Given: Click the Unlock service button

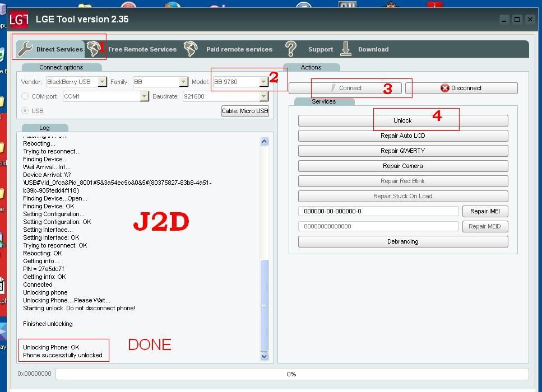Looking at the screenshot, I should [403, 120].
